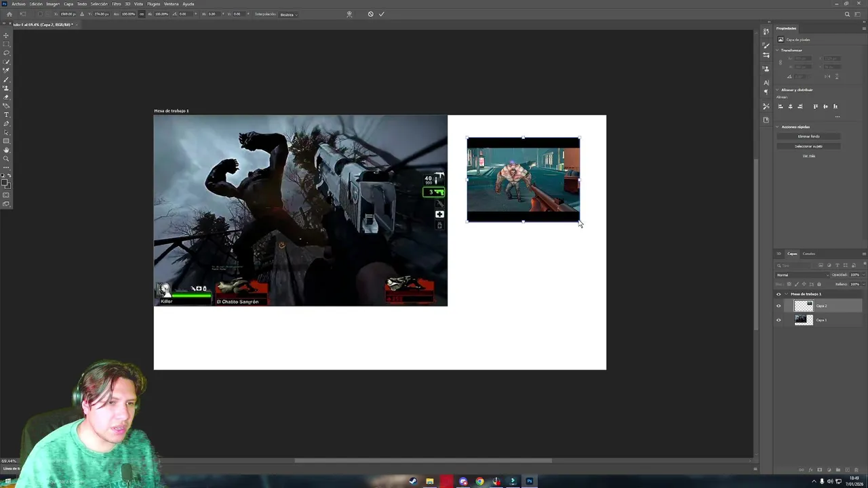Open the Archivo menu
Image resolution: width=868 pixels, height=488 pixels.
coord(18,4)
